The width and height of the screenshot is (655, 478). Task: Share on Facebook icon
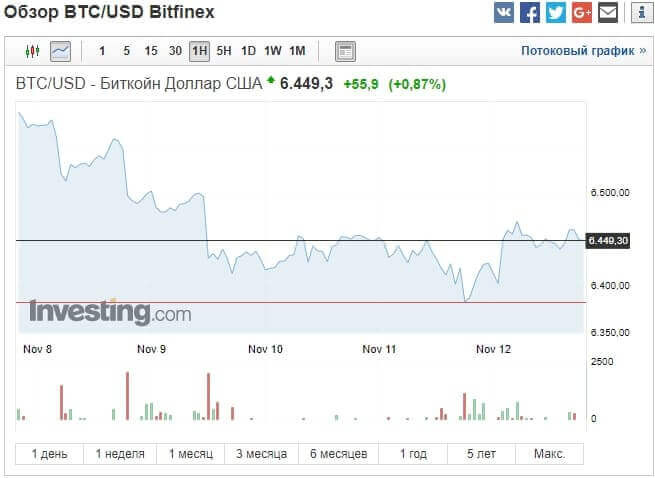coord(530,13)
